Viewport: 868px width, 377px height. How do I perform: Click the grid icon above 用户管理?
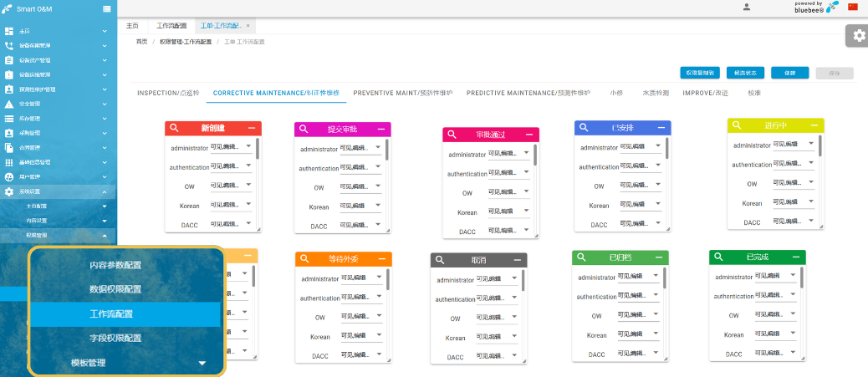point(9,162)
